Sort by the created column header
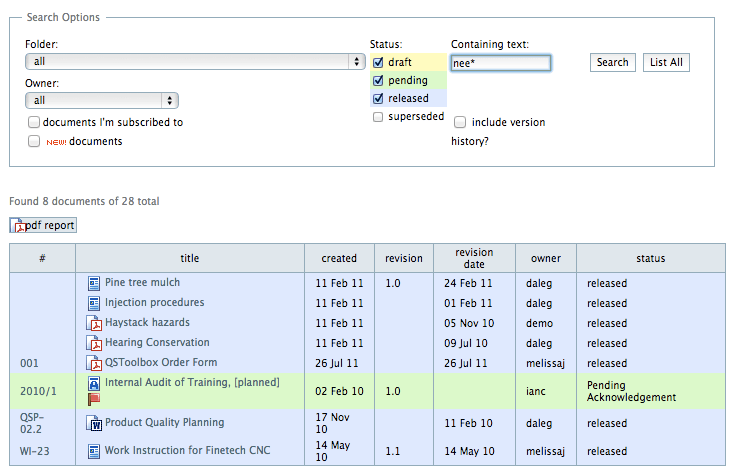Screen dimensions: 736x473 [339, 259]
